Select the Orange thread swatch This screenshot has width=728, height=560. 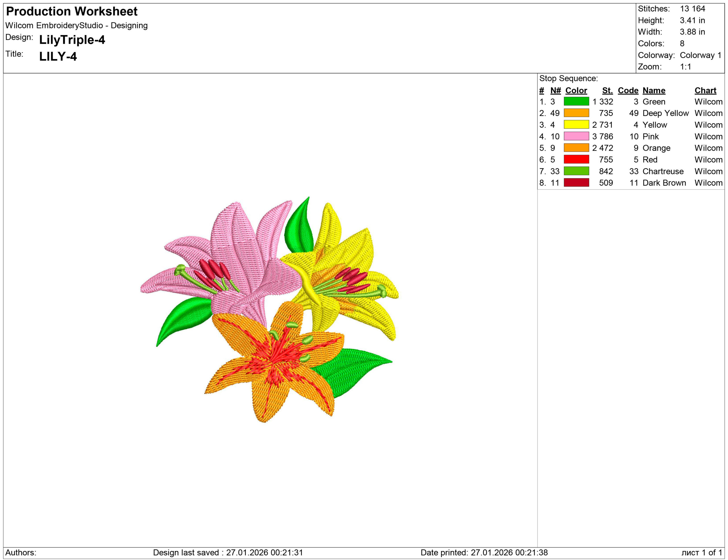click(576, 148)
